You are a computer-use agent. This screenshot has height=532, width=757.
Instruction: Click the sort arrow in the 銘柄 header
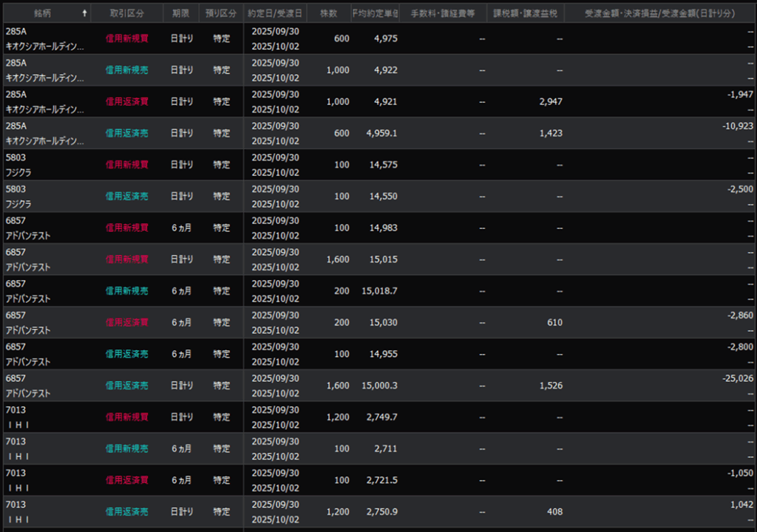click(84, 13)
